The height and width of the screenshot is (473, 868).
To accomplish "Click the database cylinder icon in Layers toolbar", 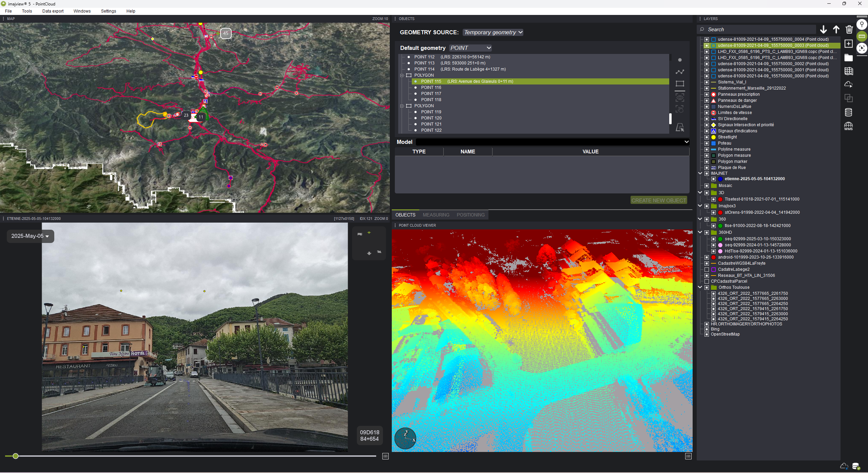I will (x=848, y=112).
